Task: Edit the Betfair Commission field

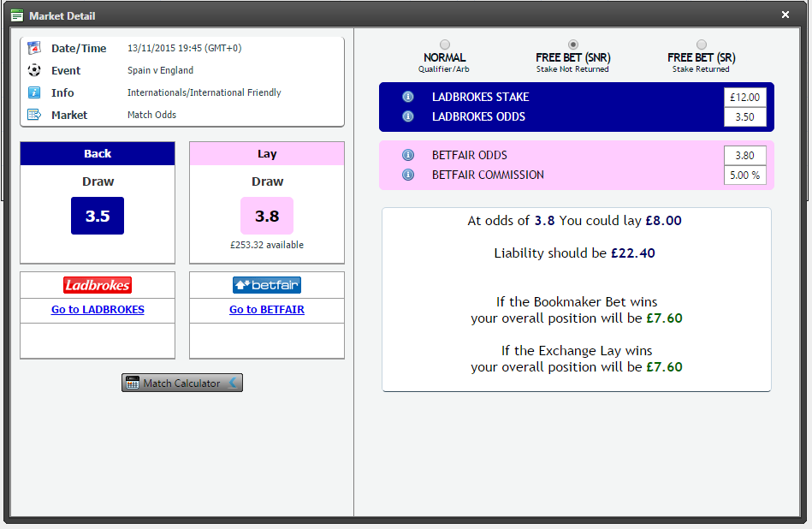Action: pyautogui.click(x=744, y=175)
